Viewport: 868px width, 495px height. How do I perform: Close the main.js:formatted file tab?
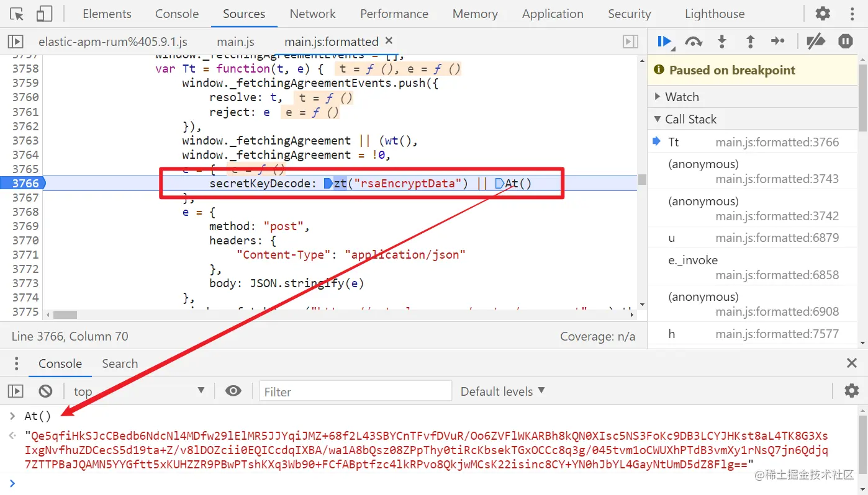389,41
